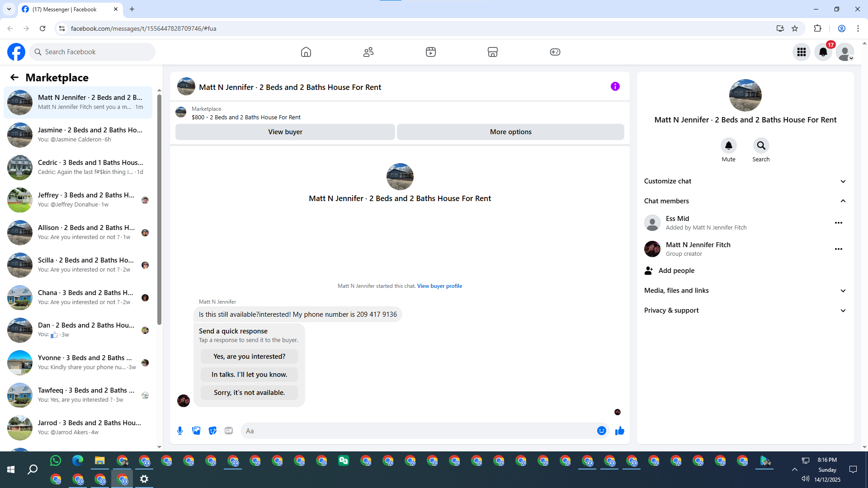Attach a file with the photo icon

pos(196,431)
